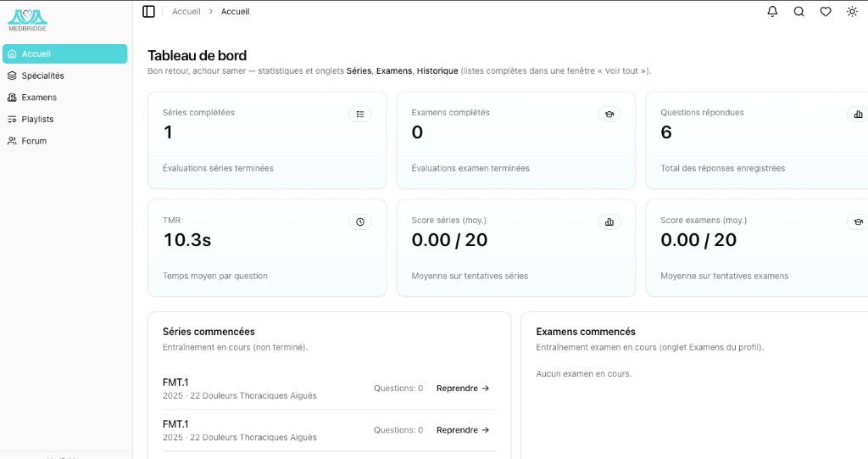Toggle the sidebar panel icon
Screen dimensions: 868x459
pyautogui.click(x=148, y=12)
